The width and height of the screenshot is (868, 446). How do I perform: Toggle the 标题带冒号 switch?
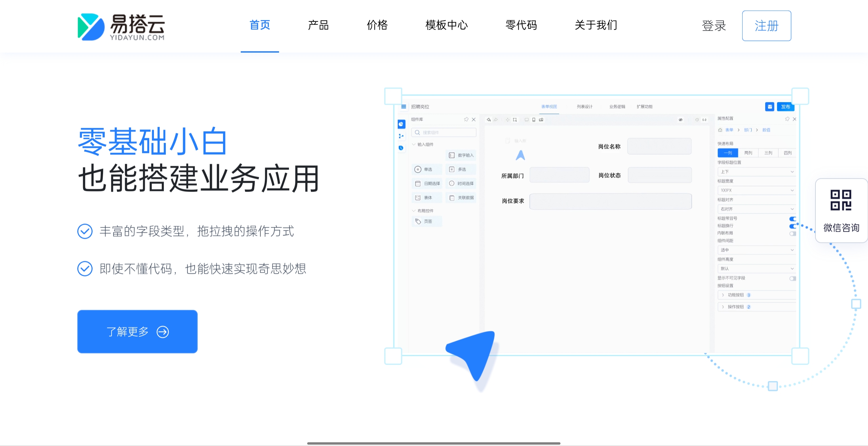pos(792,219)
